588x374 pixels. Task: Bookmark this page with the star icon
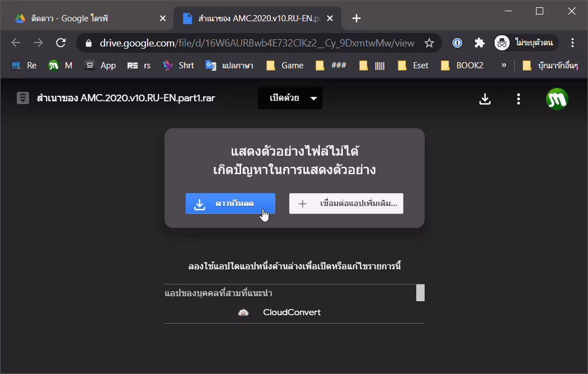429,43
